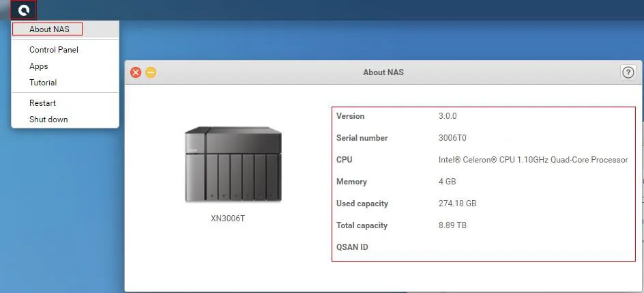Click the QSAN ID label
Image resolution: width=644 pixels, height=293 pixels.
352,247
